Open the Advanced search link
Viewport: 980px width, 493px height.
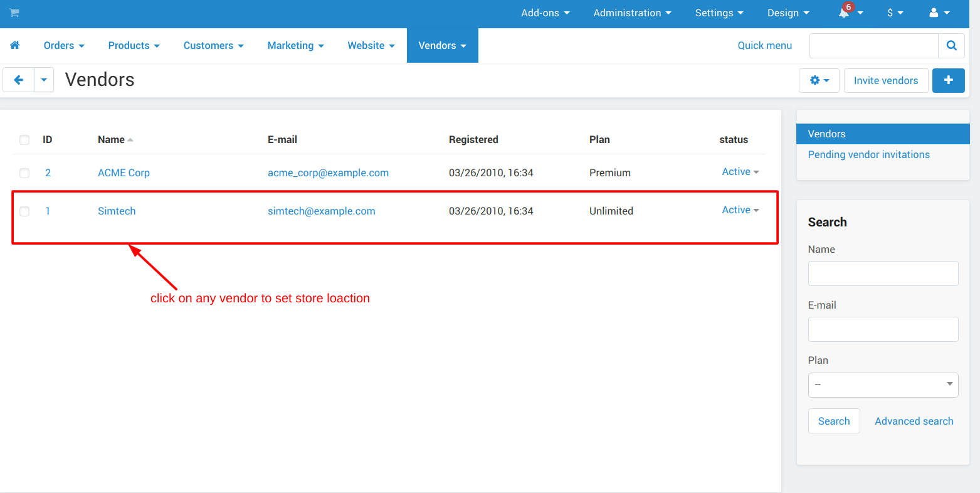tap(914, 421)
